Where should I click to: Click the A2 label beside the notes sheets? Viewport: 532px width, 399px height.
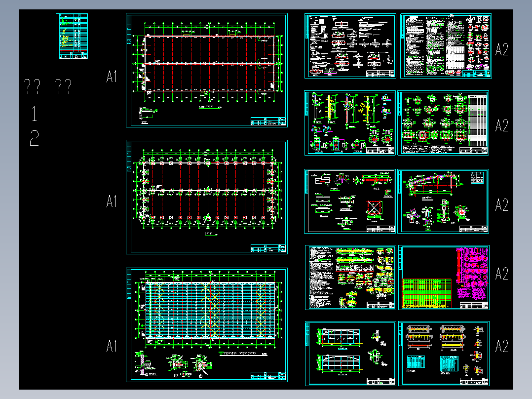coord(502,50)
